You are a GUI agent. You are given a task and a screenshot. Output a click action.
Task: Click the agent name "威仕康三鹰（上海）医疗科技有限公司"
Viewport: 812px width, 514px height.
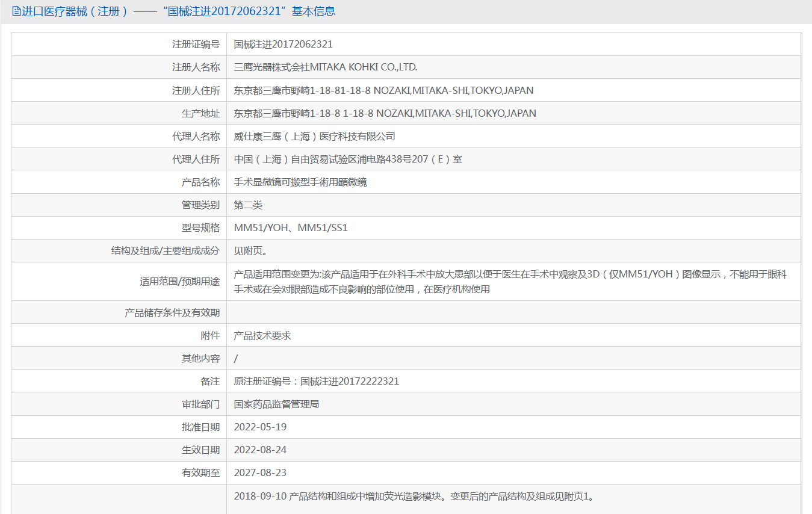click(315, 136)
